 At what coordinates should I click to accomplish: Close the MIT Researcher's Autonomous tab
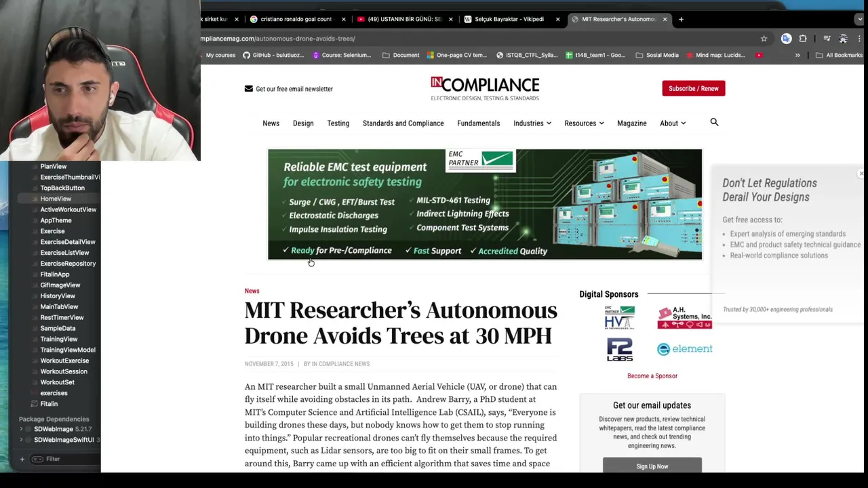click(665, 19)
